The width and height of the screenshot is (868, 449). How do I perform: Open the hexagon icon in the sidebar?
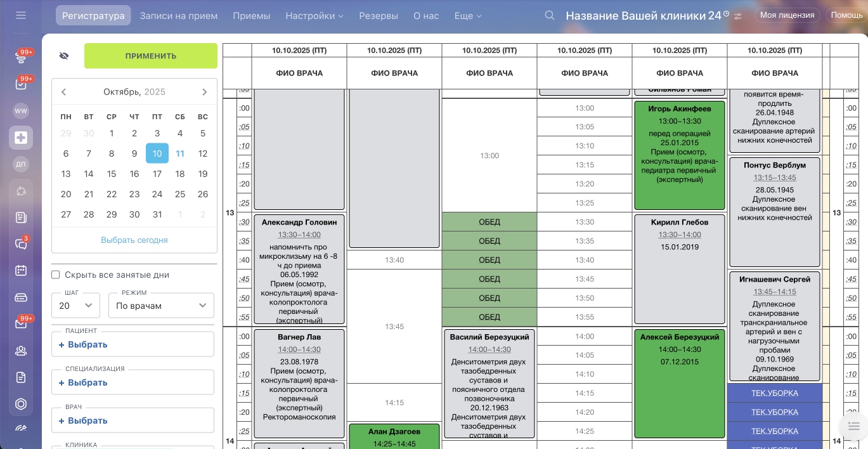click(21, 404)
